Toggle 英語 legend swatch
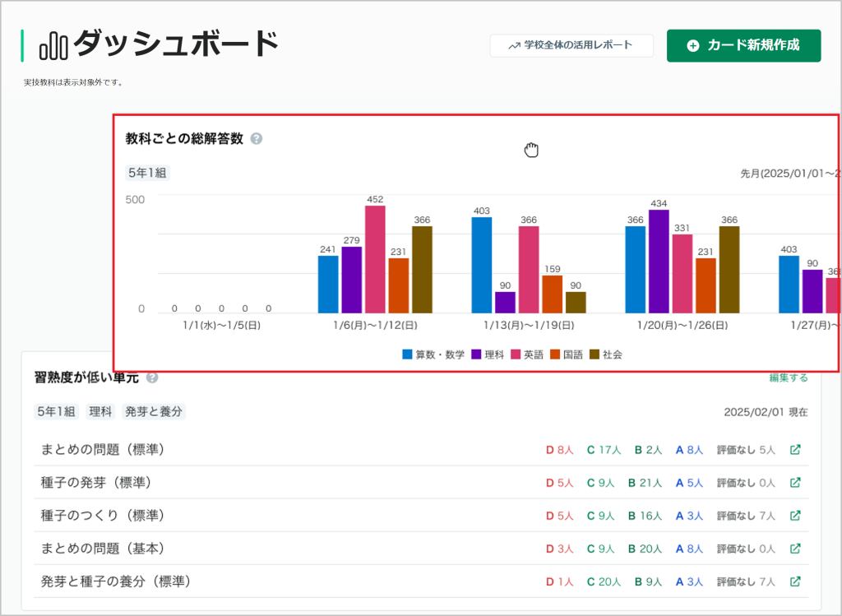Screen dimensions: 842x616 [516, 354]
